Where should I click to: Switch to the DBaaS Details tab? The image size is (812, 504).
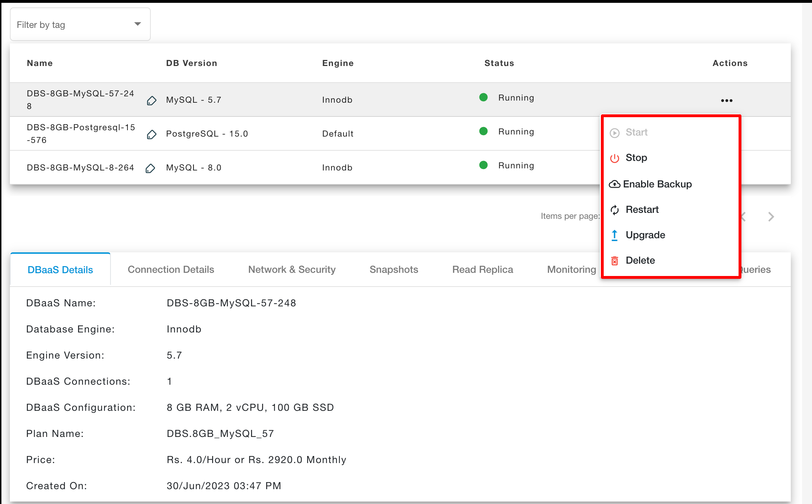point(60,270)
